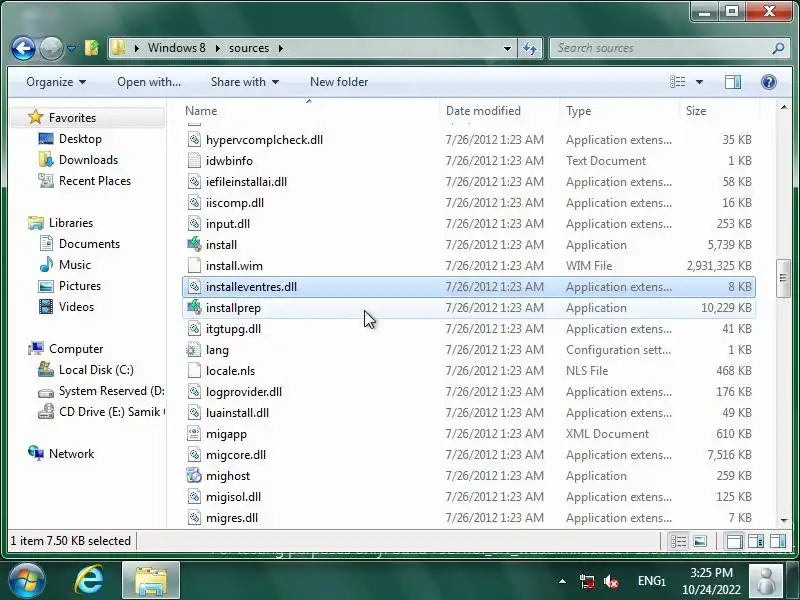
Task: Select the lang configuration settings icon
Action: pyautogui.click(x=194, y=349)
